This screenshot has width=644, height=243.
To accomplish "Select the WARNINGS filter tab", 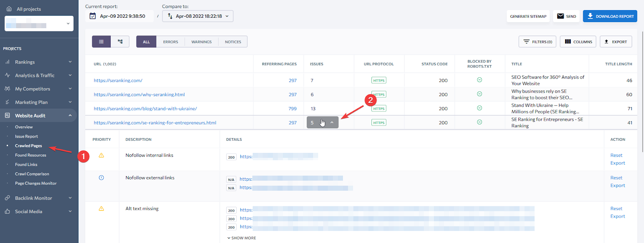I will click(202, 42).
